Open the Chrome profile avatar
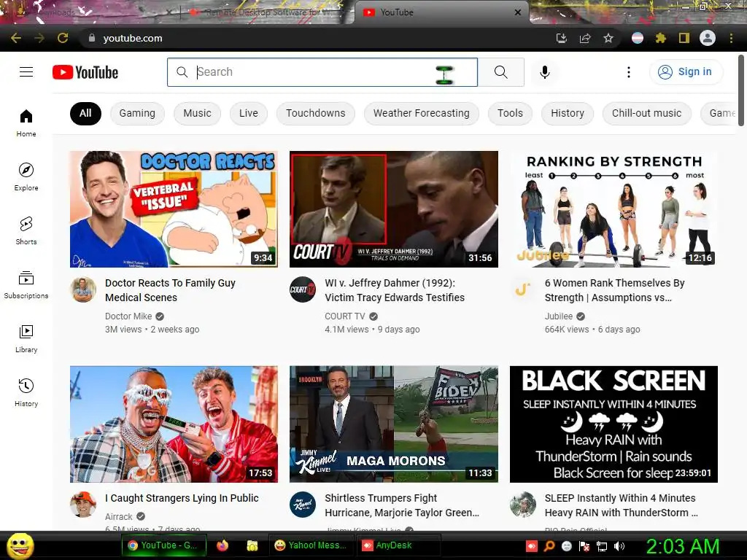The height and width of the screenshot is (560, 747). click(x=708, y=38)
